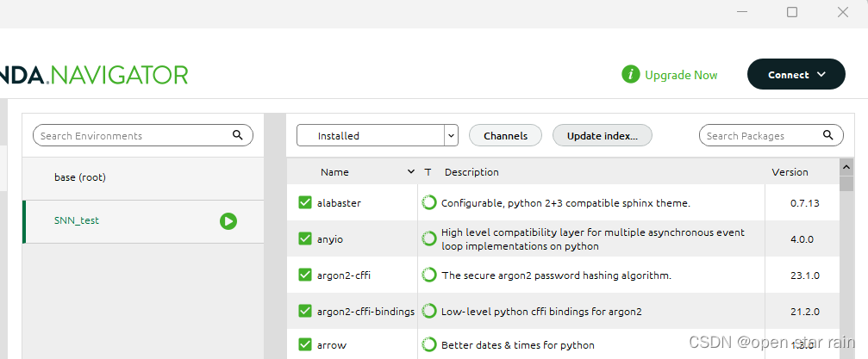This screenshot has height=359, width=868.
Task: Click the magnifier icon in Search Packages
Action: coord(828,135)
